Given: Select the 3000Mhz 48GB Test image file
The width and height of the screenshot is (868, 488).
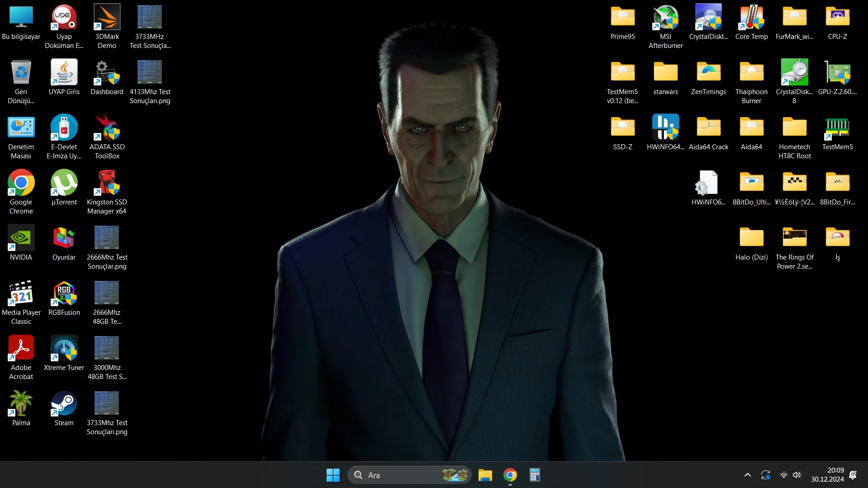Looking at the screenshot, I should 107,358.
